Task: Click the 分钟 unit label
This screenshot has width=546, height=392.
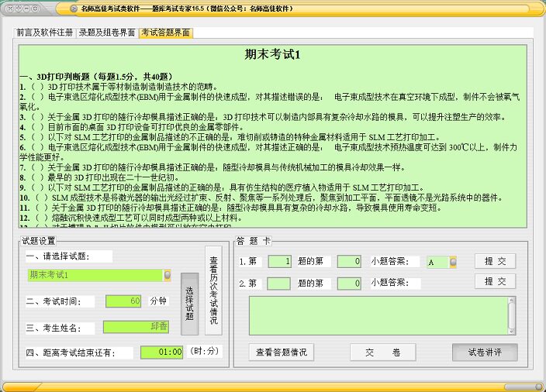Action: click(158, 301)
